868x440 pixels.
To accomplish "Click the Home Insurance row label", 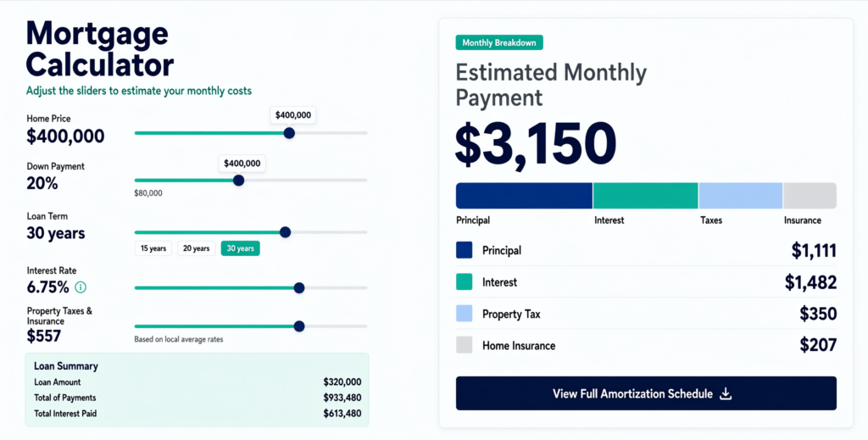I will point(519,345).
